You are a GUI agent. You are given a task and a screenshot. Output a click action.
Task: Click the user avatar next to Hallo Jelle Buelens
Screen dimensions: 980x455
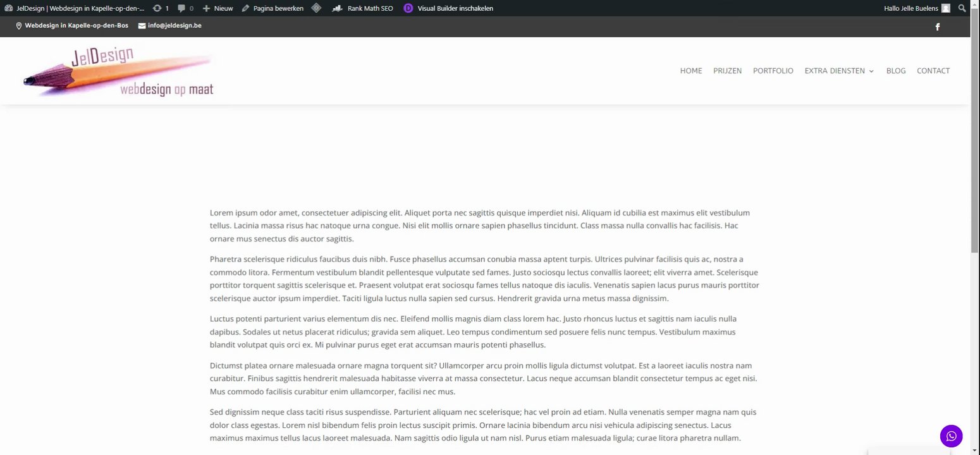(945, 8)
